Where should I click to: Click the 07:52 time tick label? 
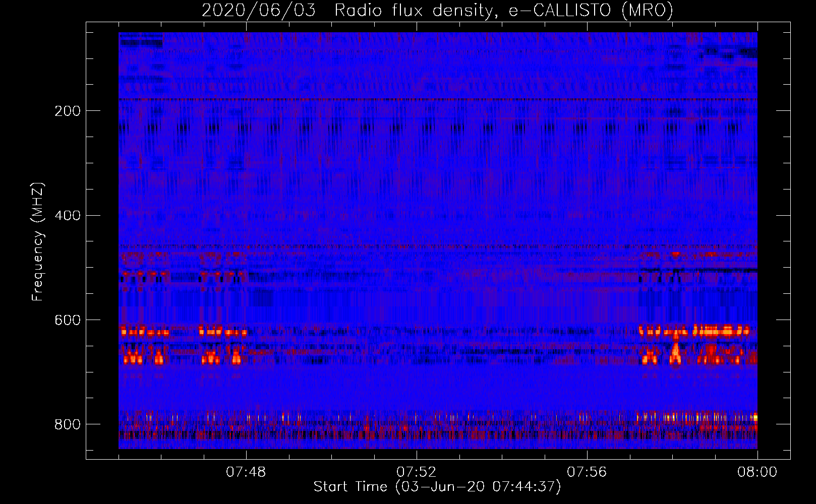[x=416, y=472]
